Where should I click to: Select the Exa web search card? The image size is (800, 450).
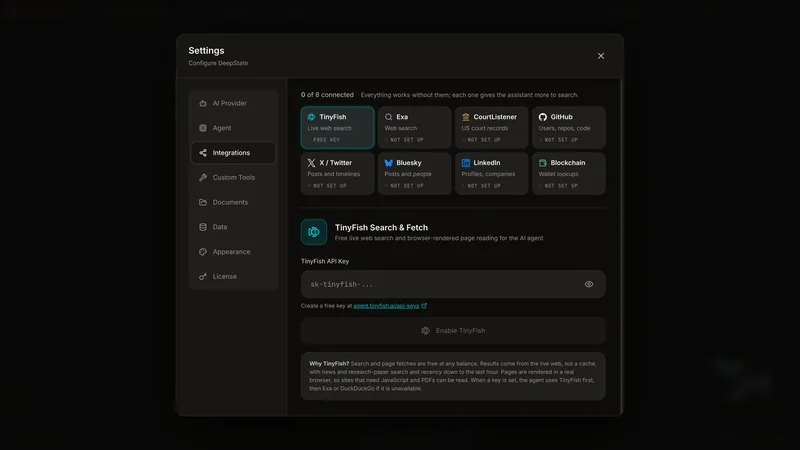tap(414, 128)
